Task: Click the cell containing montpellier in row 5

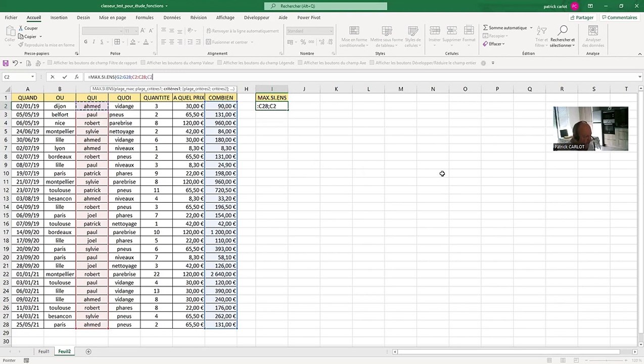Action: pos(60,131)
